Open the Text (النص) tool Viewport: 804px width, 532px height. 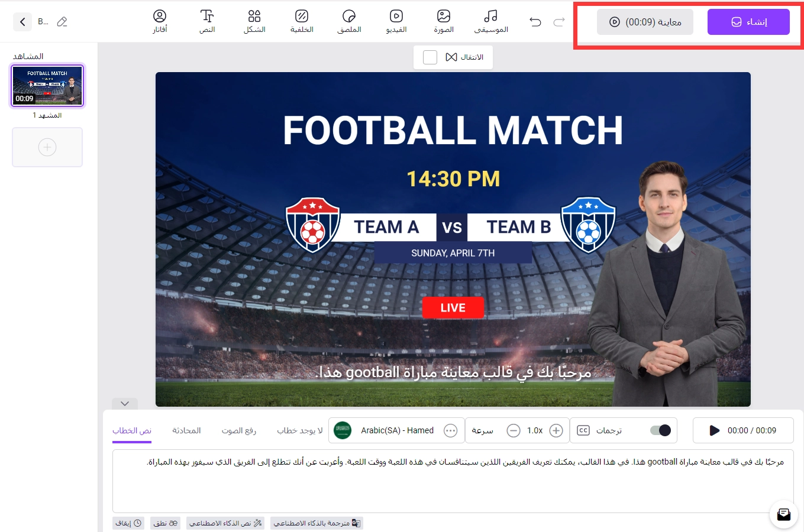point(207,21)
